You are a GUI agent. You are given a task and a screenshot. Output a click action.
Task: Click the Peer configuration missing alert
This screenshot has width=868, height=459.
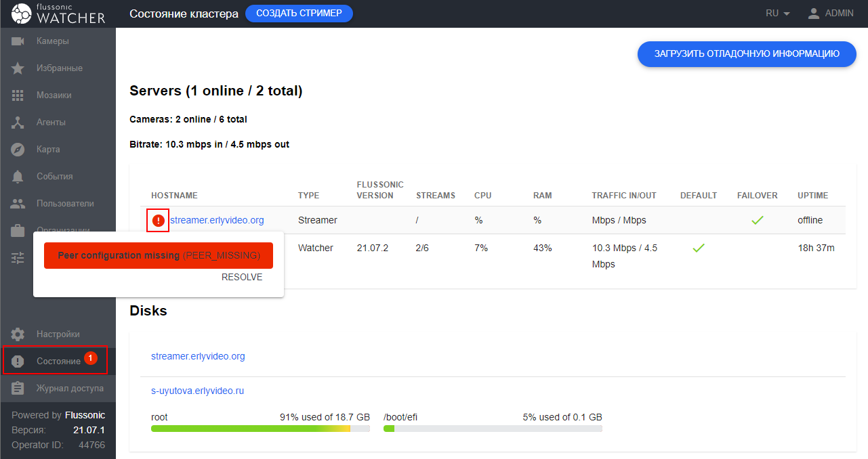click(159, 256)
